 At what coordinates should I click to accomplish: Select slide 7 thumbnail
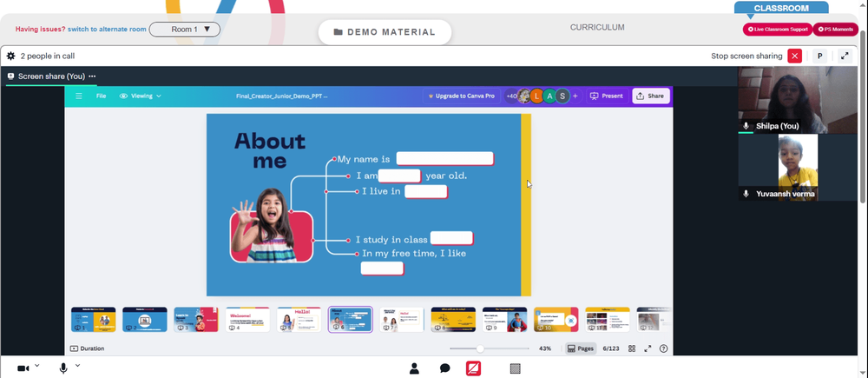point(402,320)
